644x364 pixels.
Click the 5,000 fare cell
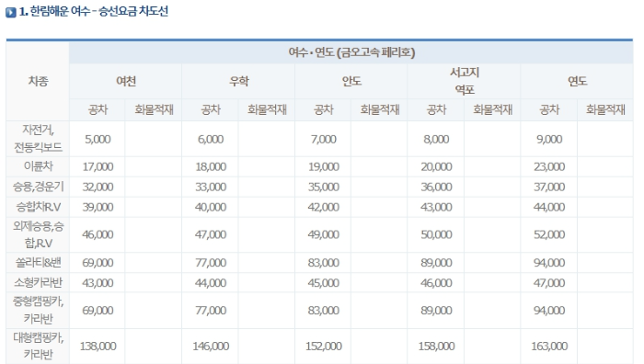98,139
